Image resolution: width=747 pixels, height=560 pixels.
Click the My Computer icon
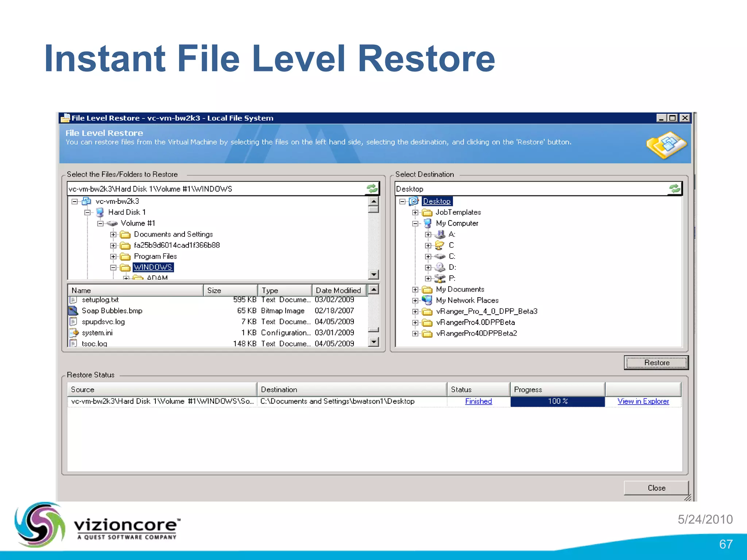[x=427, y=223]
